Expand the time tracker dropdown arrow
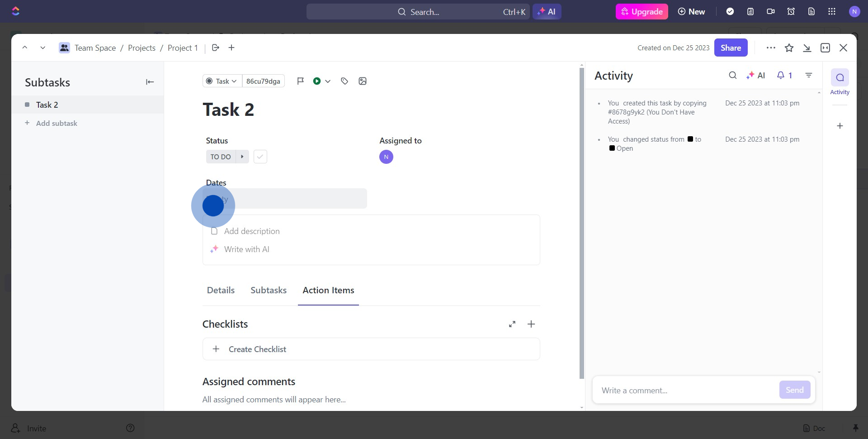The width and height of the screenshot is (868, 439). point(328,81)
